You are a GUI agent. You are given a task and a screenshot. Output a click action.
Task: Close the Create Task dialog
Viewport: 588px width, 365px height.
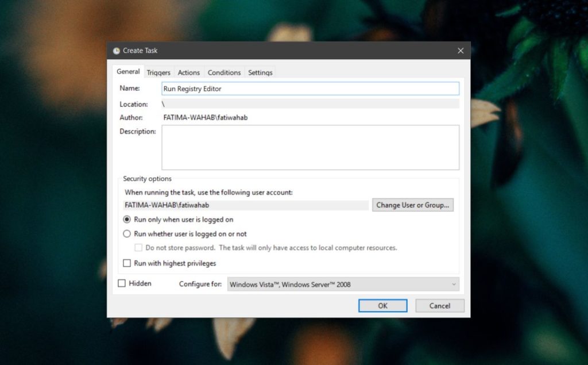tap(460, 51)
